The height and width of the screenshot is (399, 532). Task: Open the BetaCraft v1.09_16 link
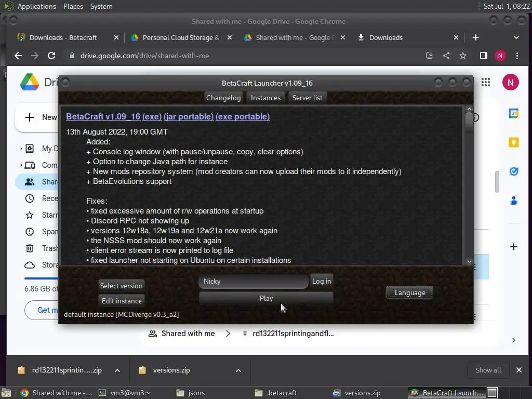[x=103, y=116]
